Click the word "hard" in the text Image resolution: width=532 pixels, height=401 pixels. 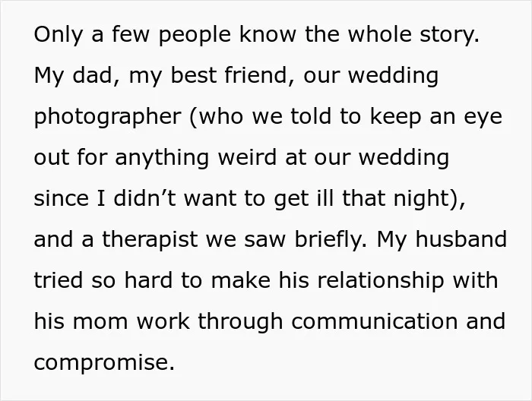coord(149,280)
